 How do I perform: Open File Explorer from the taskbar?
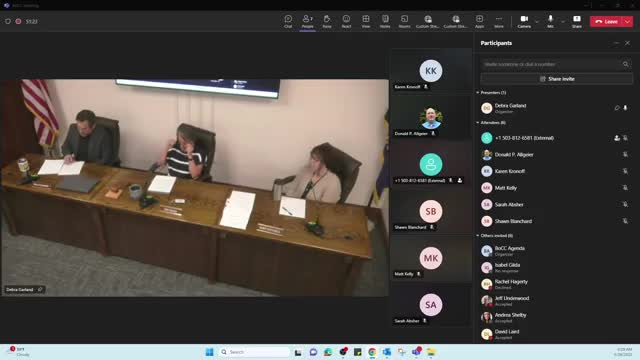[x=431, y=352]
